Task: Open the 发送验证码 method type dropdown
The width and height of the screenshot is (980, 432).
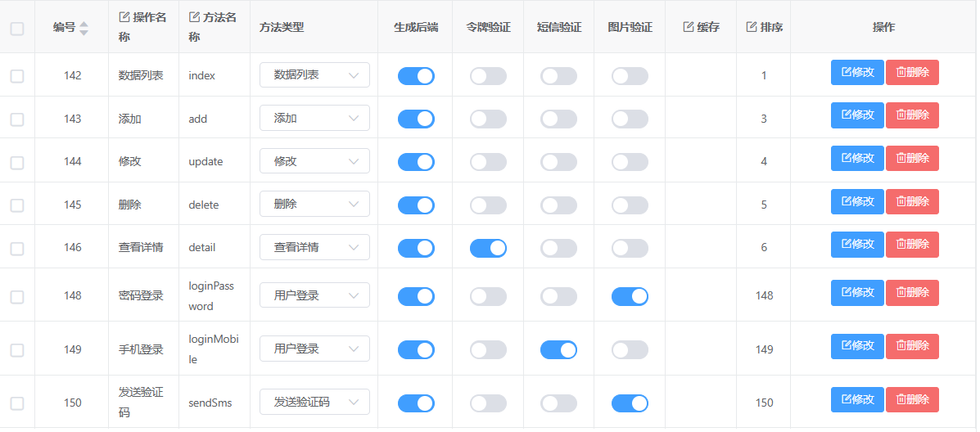Action: coord(314,402)
